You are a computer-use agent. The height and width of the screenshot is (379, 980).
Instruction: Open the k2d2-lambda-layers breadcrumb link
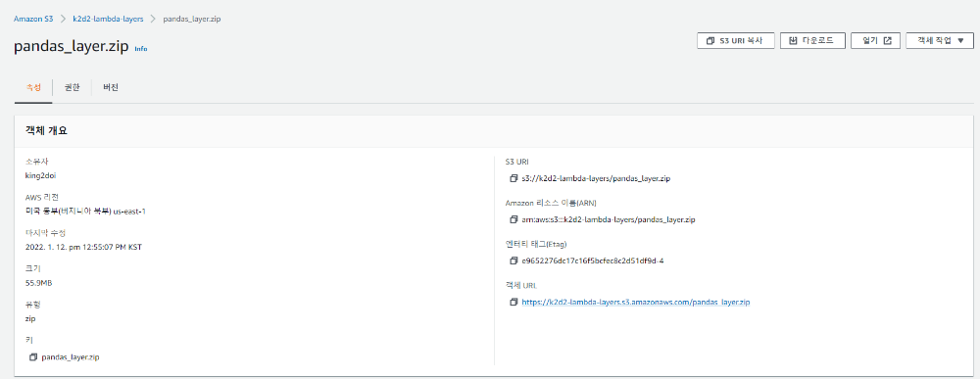108,19
